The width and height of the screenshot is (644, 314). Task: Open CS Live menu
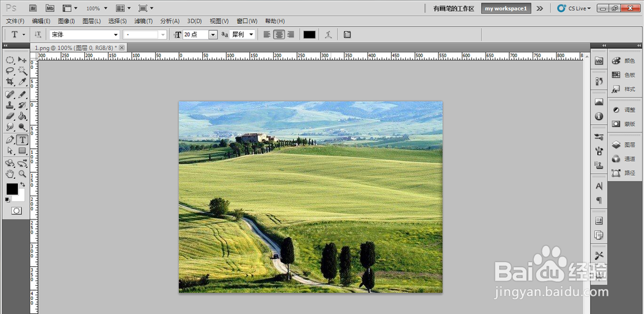574,8
